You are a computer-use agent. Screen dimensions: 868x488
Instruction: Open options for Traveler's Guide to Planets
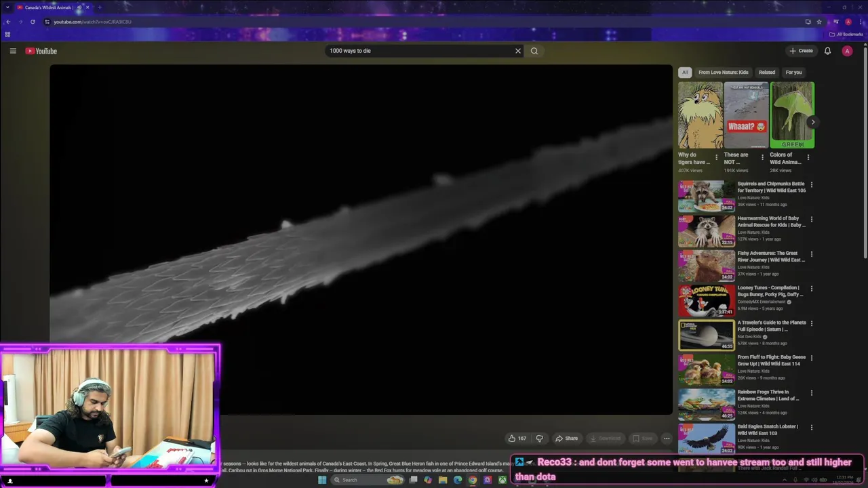click(x=811, y=323)
